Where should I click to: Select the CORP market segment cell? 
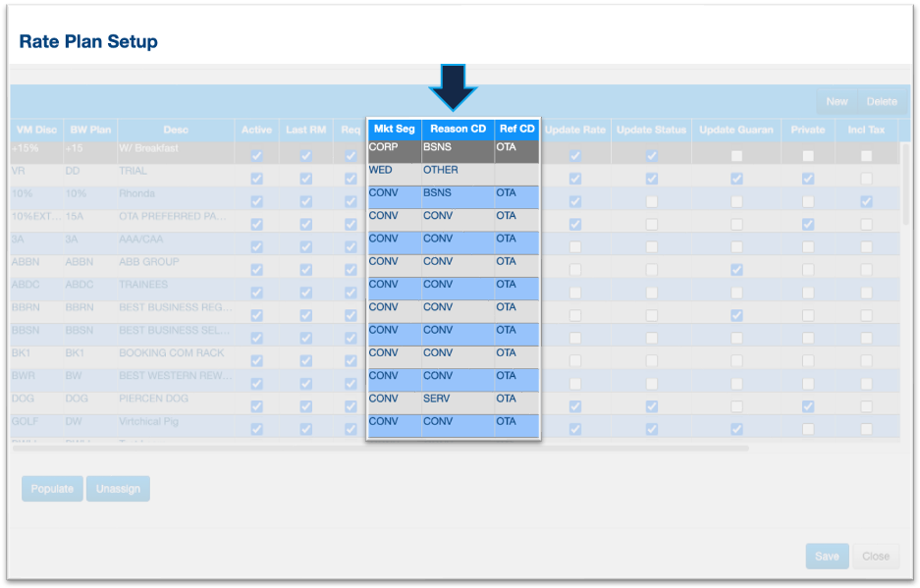tap(394, 148)
